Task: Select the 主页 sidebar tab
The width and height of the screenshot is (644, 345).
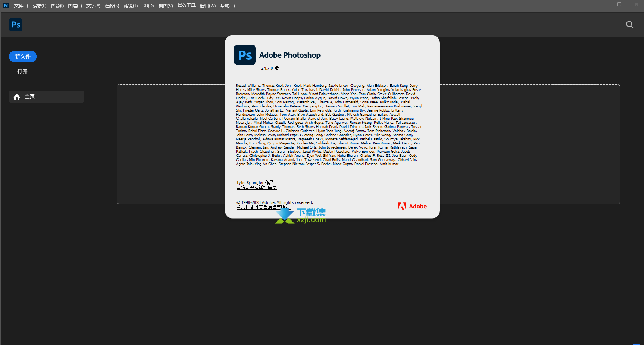Action: pyautogui.click(x=46, y=97)
